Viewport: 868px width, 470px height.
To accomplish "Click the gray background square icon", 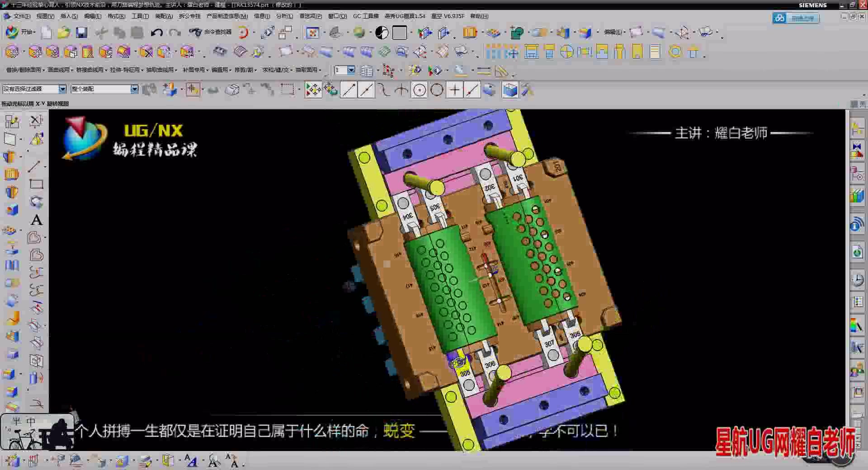I will click(400, 33).
